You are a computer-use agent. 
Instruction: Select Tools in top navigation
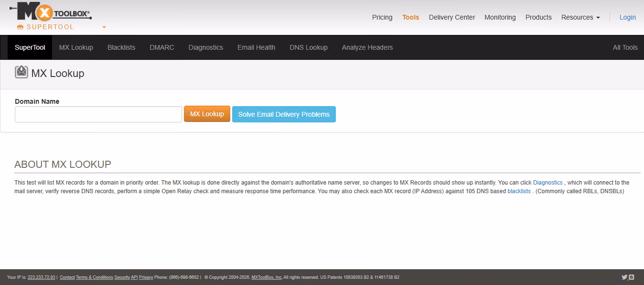(x=411, y=17)
